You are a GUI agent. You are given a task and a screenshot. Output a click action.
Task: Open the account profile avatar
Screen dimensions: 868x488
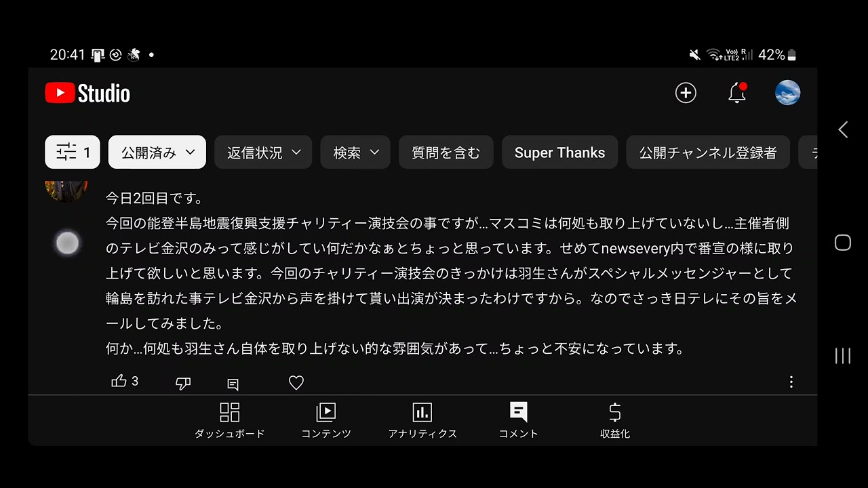click(787, 93)
